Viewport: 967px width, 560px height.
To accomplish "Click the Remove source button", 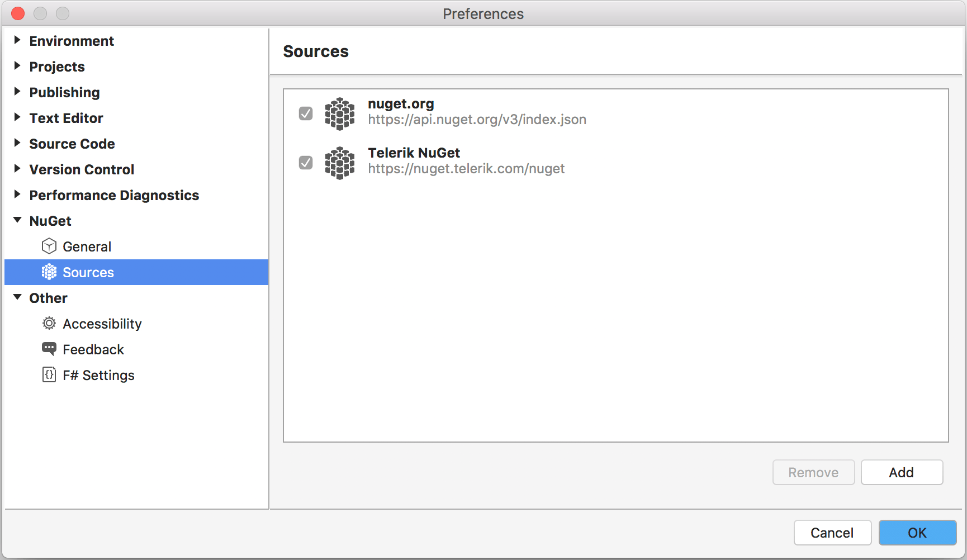I will (813, 472).
